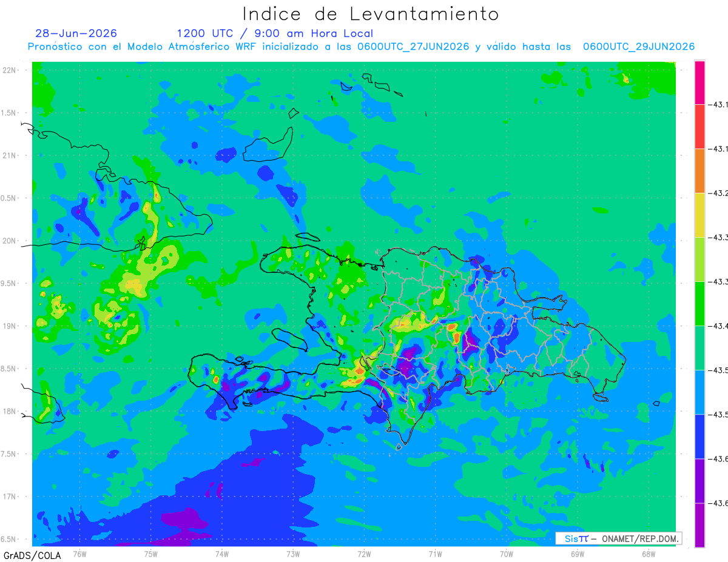
Task: Click the 75W longitude label
Action: tap(151, 554)
